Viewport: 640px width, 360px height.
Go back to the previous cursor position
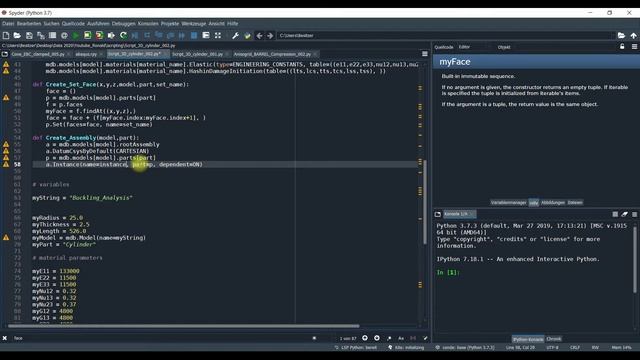(x=259, y=36)
